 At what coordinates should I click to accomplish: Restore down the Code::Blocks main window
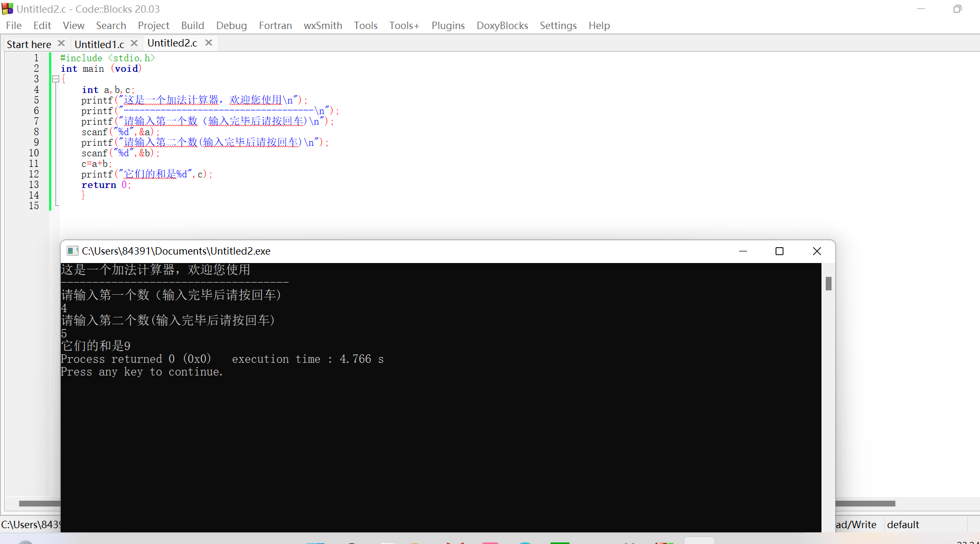tap(957, 9)
